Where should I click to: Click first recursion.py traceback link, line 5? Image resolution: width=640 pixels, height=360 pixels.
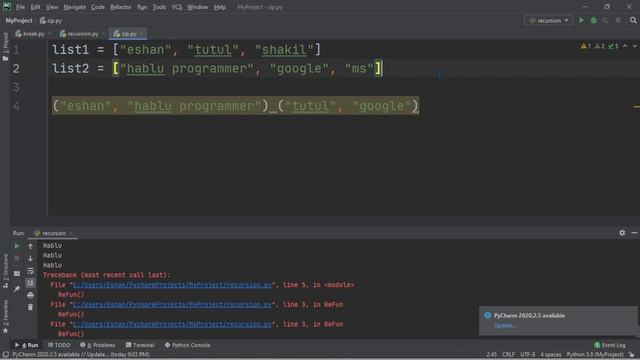click(172, 285)
